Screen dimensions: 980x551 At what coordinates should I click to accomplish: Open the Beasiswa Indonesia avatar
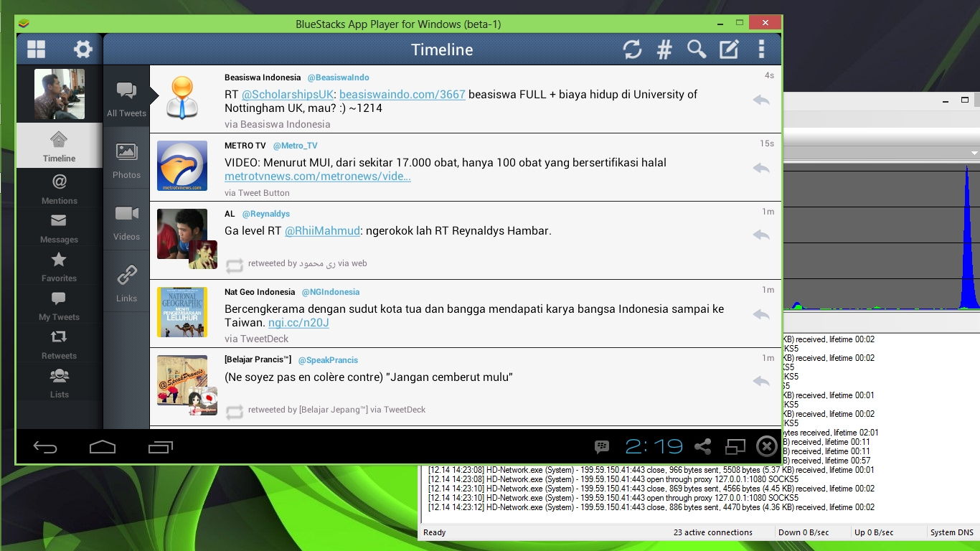182,97
